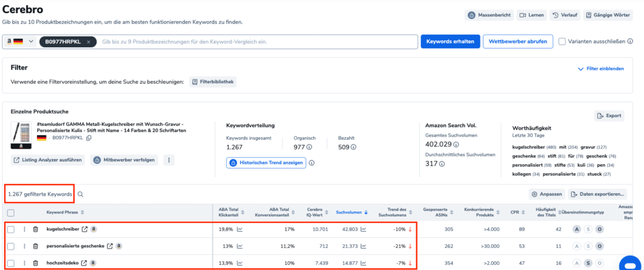Screen dimensions: 644x270
Task: Open Verlauf history
Action: click(x=565, y=15)
